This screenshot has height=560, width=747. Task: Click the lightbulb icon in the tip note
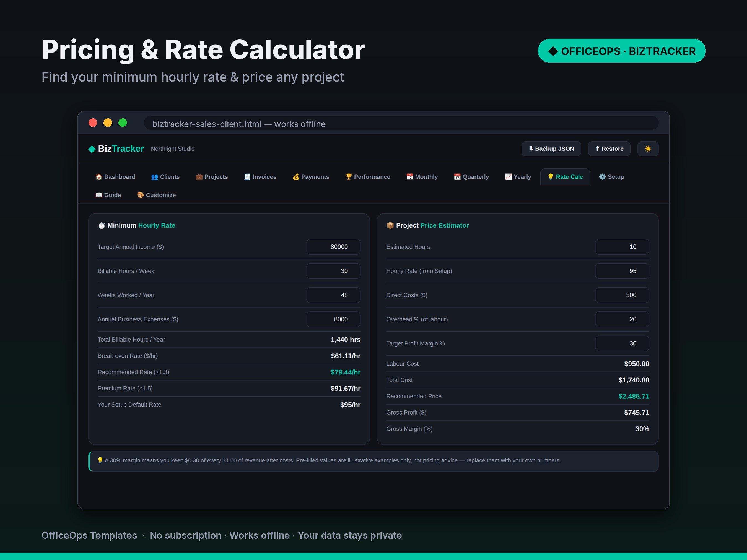[x=100, y=460]
